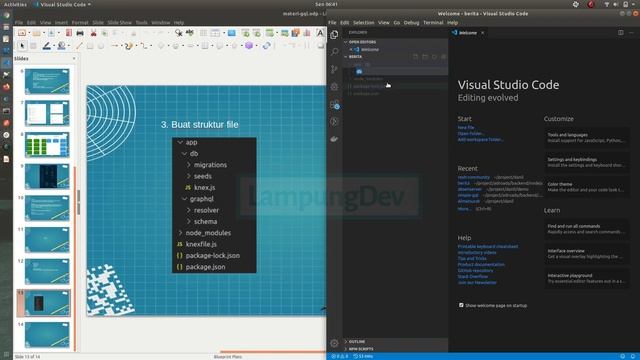This screenshot has height=360, width=640.
Task: Open the editor More Actions ellipsis in VS Code
Action: click(x=631, y=33)
